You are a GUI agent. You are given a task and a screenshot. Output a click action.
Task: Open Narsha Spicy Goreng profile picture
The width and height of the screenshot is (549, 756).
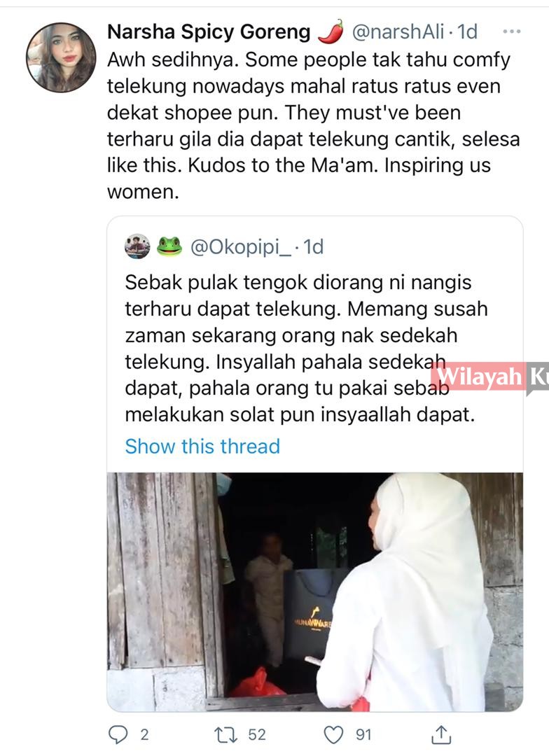(61, 57)
